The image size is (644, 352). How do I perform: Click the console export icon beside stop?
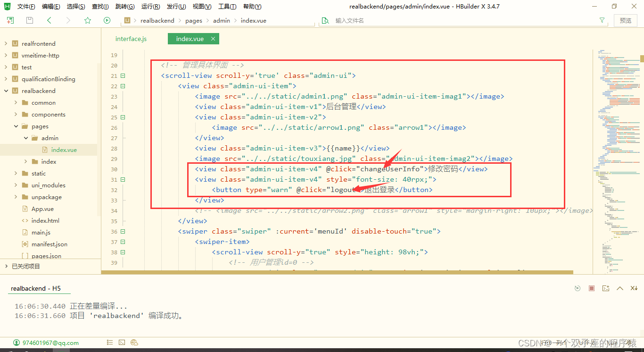coord(606,288)
